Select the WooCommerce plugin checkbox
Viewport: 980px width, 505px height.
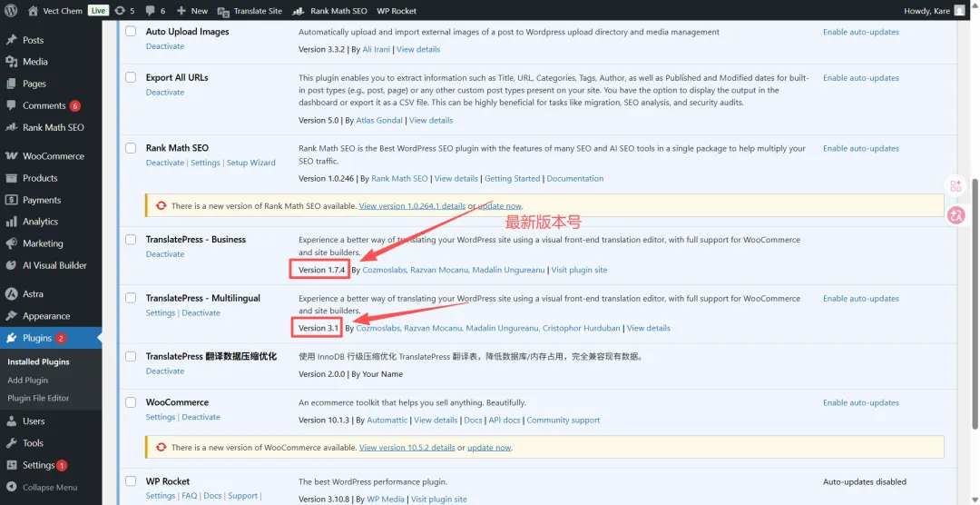coord(131,403)
